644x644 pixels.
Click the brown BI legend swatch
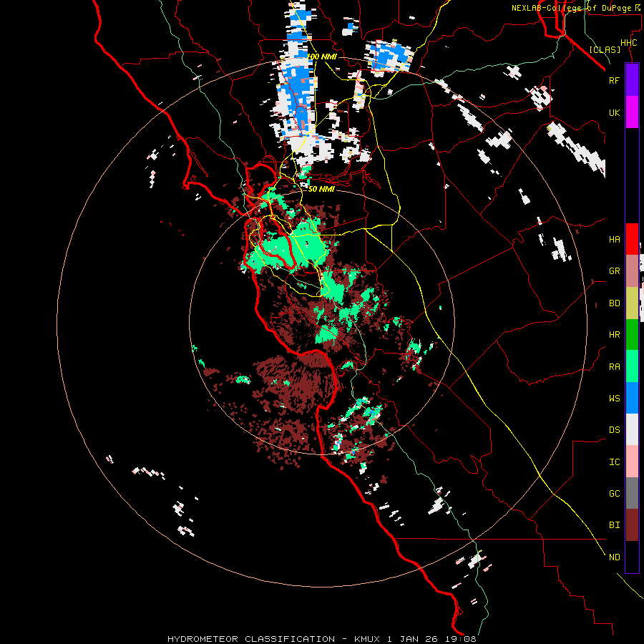coord(632,525)
